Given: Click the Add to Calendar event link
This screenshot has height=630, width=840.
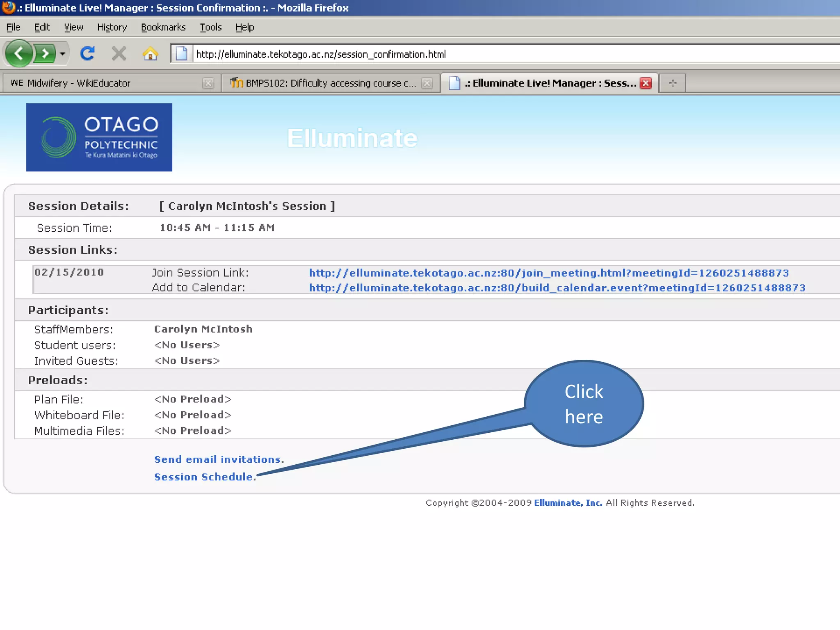Looking at the screenshot, I should click(557, 288).
